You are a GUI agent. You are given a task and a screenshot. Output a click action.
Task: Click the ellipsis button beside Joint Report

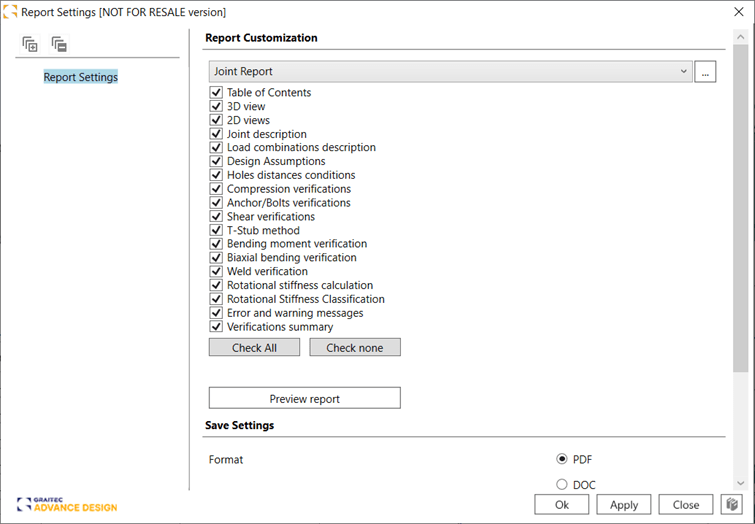705,72
